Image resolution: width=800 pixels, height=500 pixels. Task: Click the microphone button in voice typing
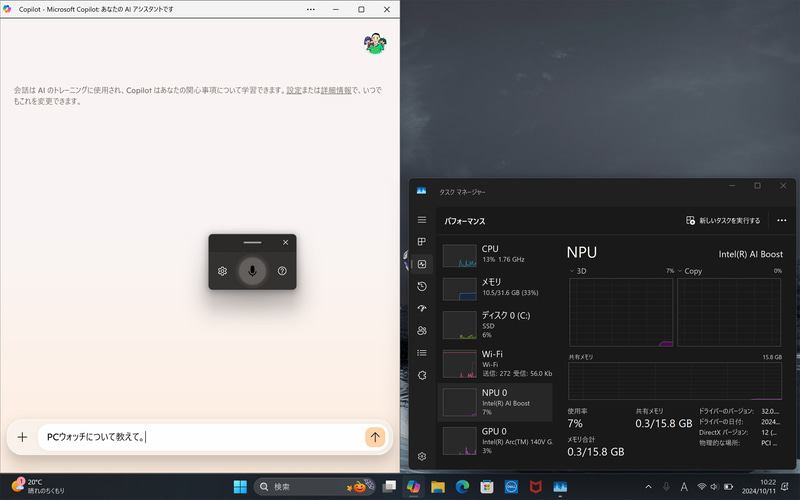(252, 271)
